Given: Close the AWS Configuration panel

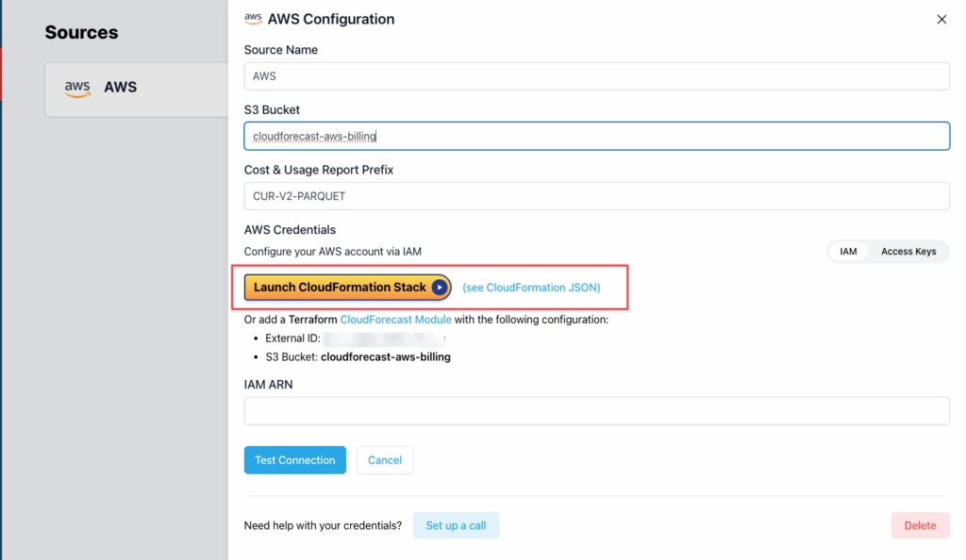Looking at the screenshot, I should coord(941,20).
